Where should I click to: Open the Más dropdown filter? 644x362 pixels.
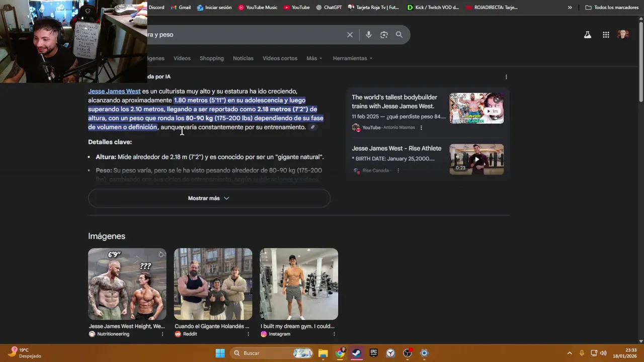pyautogui.click(x=314, y=58)
